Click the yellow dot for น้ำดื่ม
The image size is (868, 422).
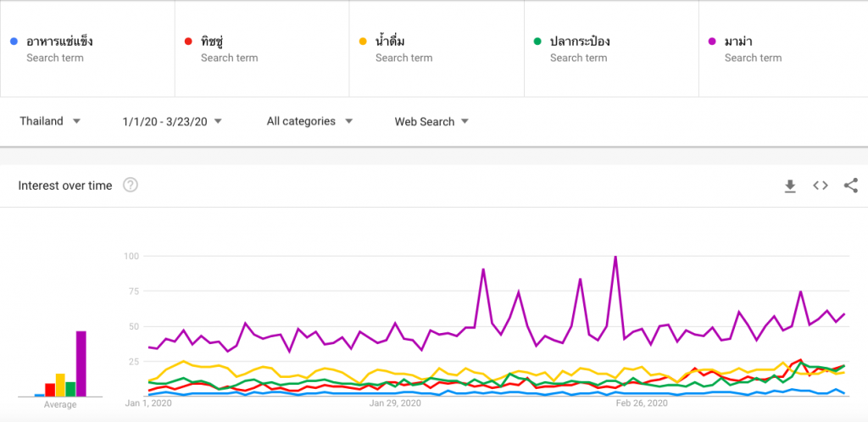363,41
